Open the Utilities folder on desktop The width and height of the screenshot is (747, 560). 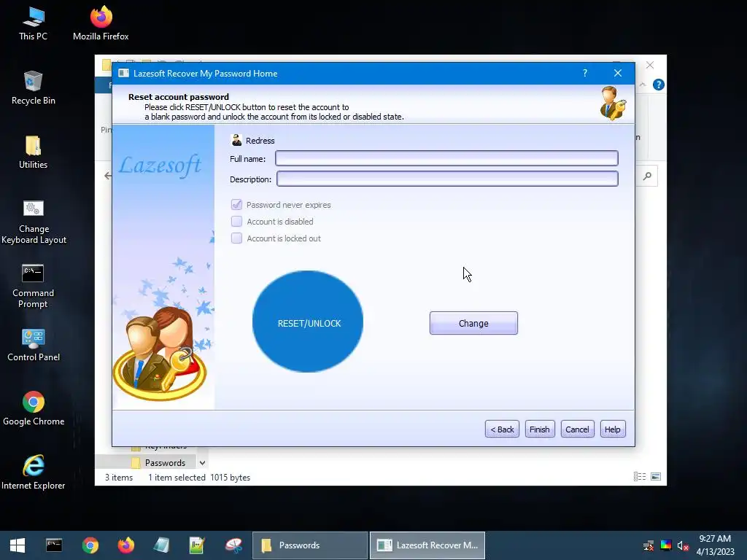[33, 152]
